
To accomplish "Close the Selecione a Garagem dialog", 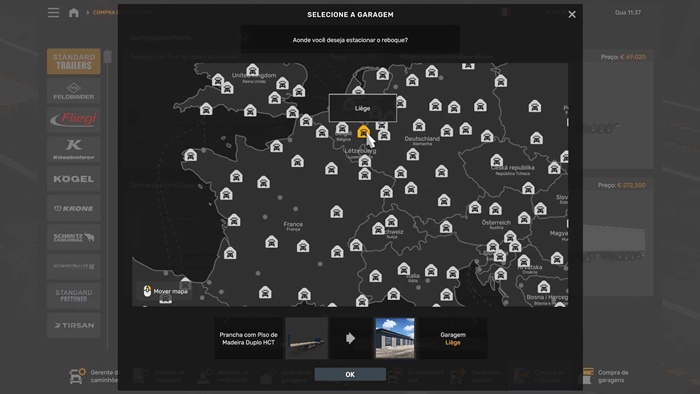I will (x=572, y=15).
